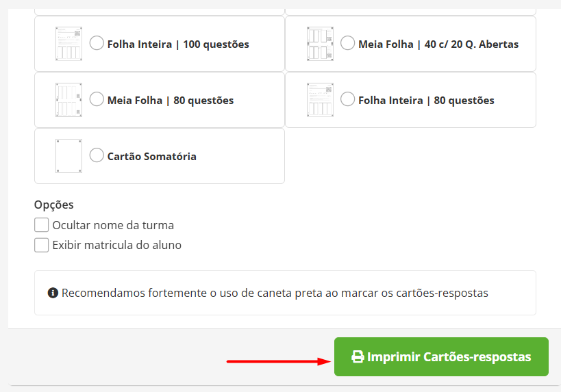Select the Meia Folha 80 questões radio button
This screenshot has height=392, width=561.
97,99
